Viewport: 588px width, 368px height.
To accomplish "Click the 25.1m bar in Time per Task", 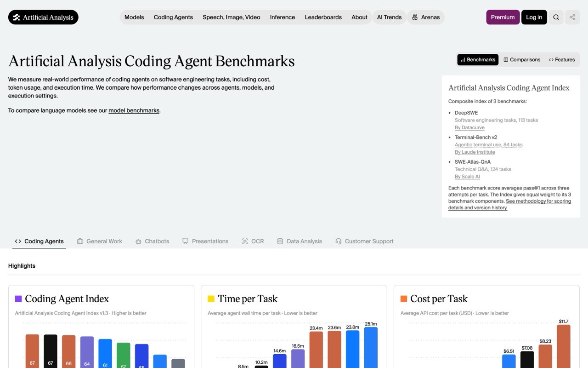I will (371, 347).
